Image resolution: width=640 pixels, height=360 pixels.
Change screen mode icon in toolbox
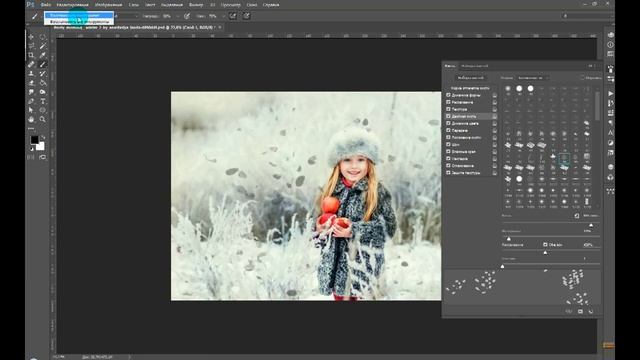[x=42, y=157]
